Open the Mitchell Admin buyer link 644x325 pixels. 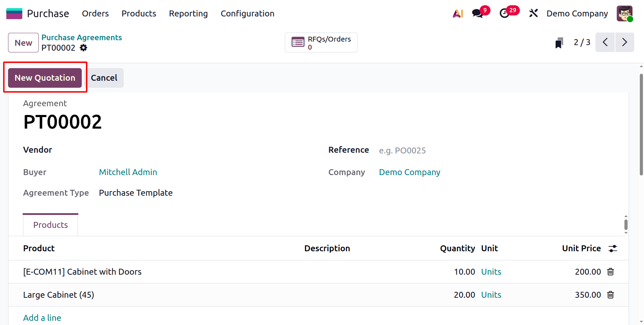point(128,172)
